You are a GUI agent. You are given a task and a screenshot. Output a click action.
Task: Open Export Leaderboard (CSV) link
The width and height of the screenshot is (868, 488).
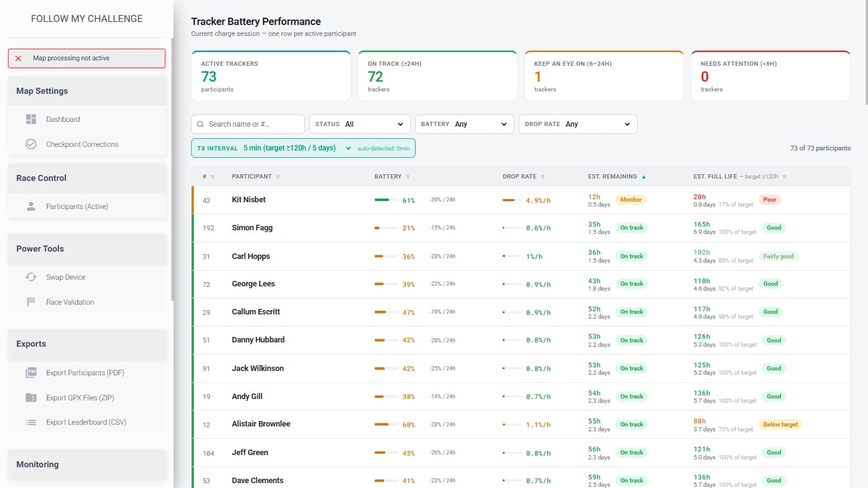(x=86, y=422)
